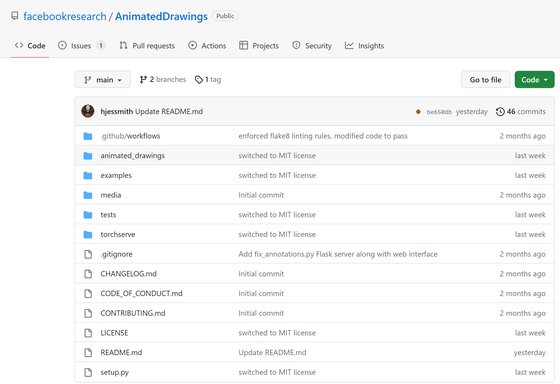Open 'Initial commit' message in media row
The width and height of the screenshot is (560, 384).
(x=261, y=195)
